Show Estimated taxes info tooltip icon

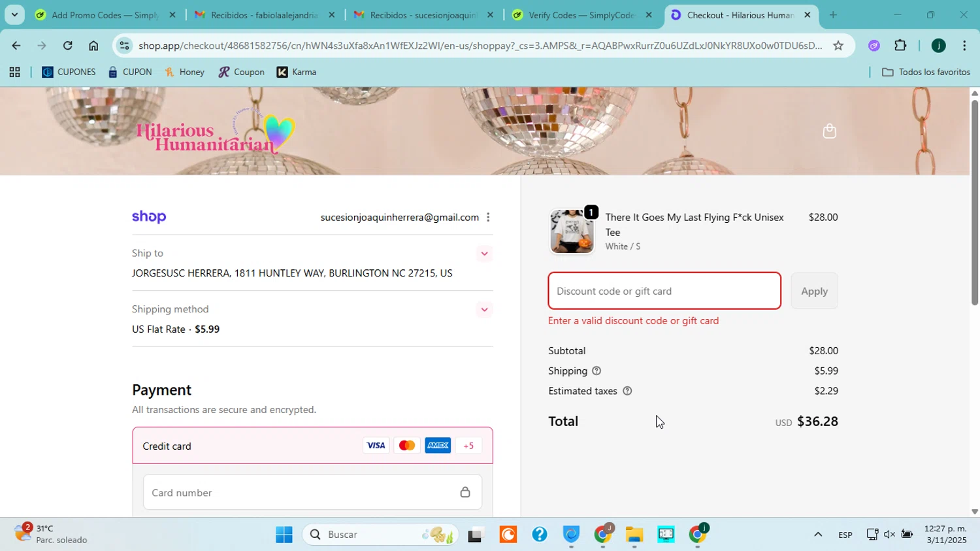pyautogui.click(x=627, y=392)
